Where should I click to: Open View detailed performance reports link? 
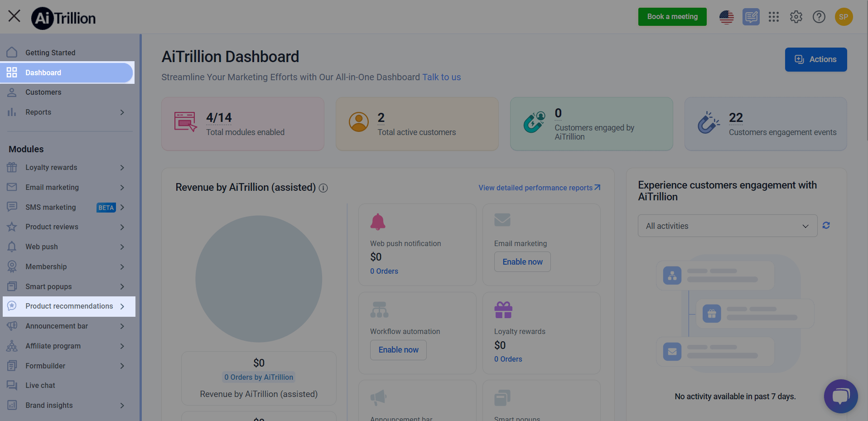540,188
